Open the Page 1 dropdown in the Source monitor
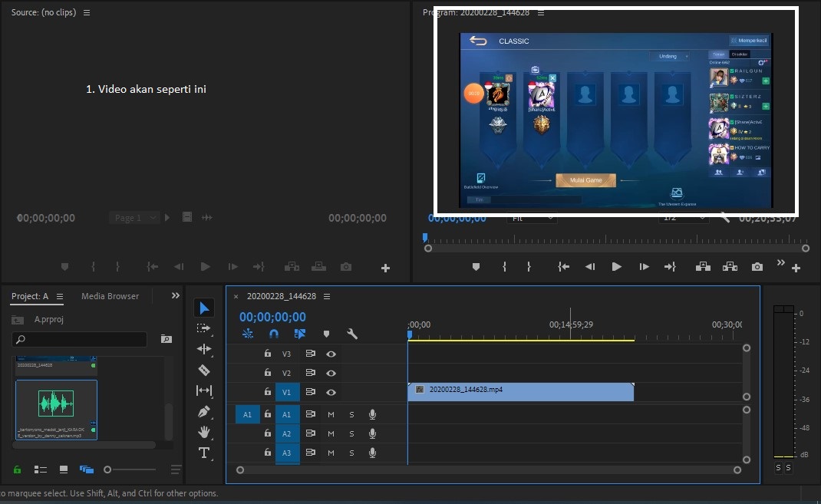821x504 pixels. point(134,218)
